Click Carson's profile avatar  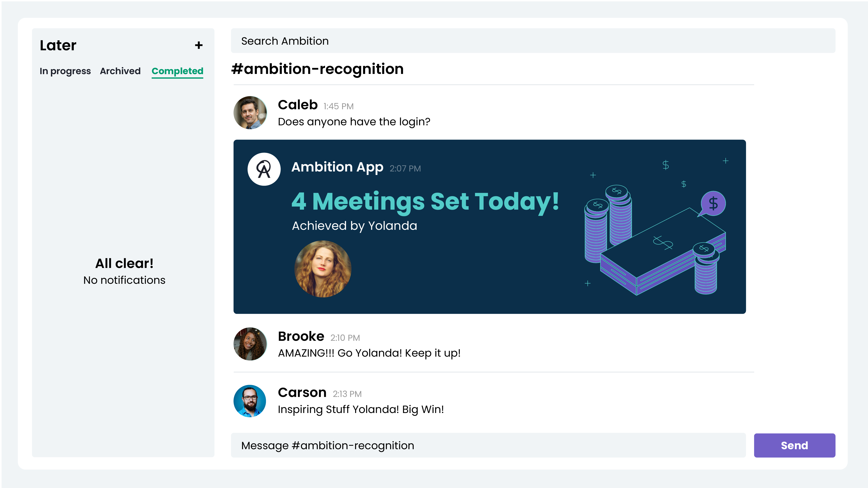click(x=250, y=401)
